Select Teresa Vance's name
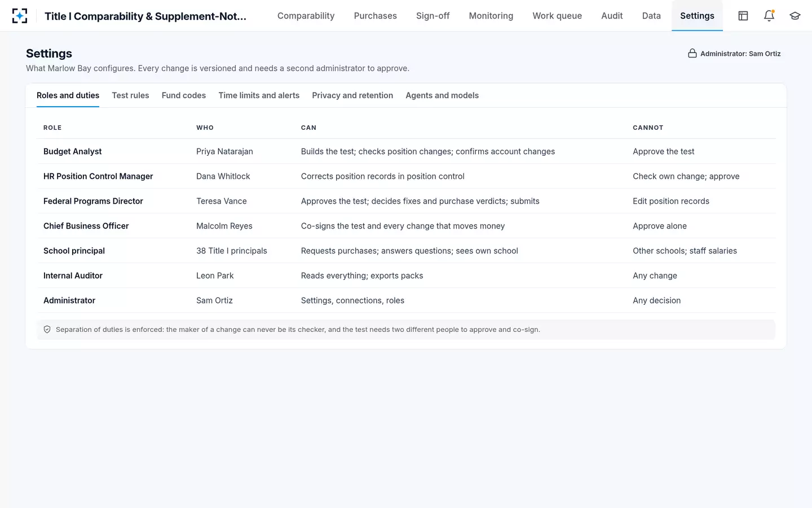 click(222, 201)
